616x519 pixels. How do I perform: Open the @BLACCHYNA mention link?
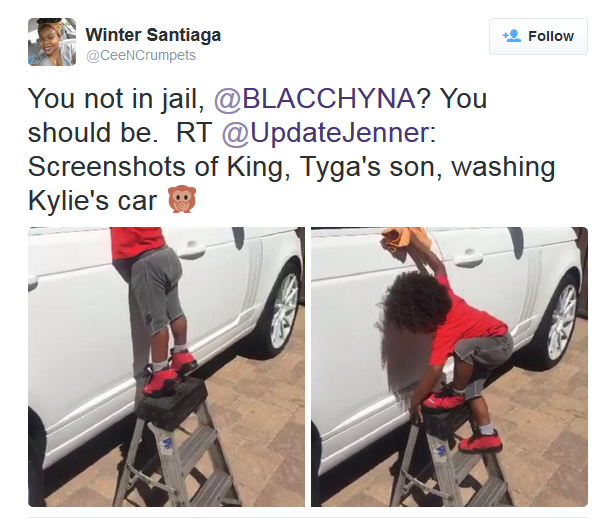315,98
